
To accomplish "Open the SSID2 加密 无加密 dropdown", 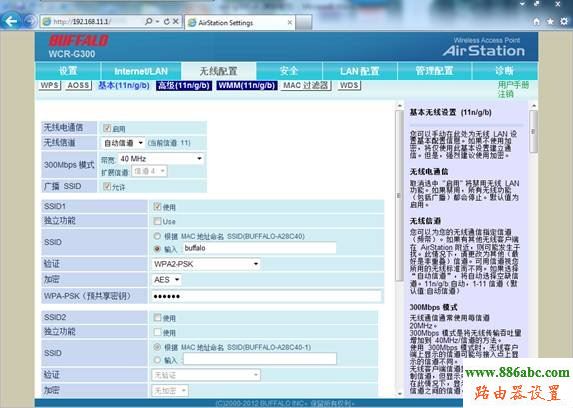I will point(170,390).
